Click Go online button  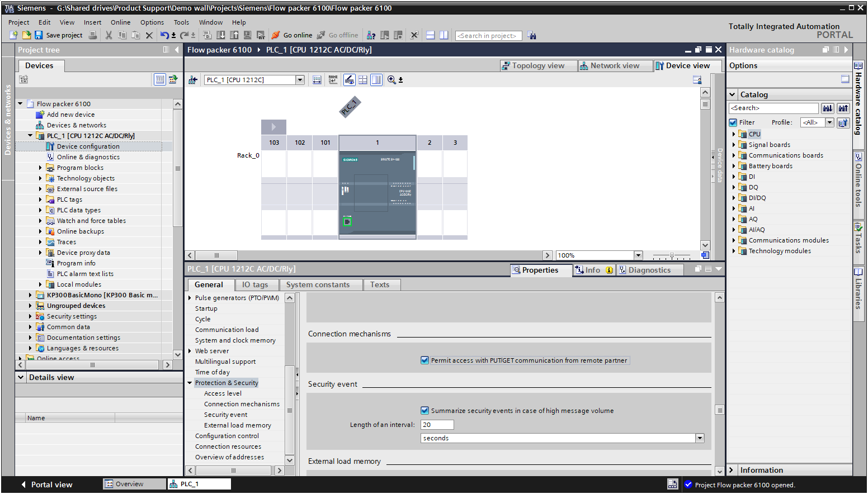click(292, 35)
